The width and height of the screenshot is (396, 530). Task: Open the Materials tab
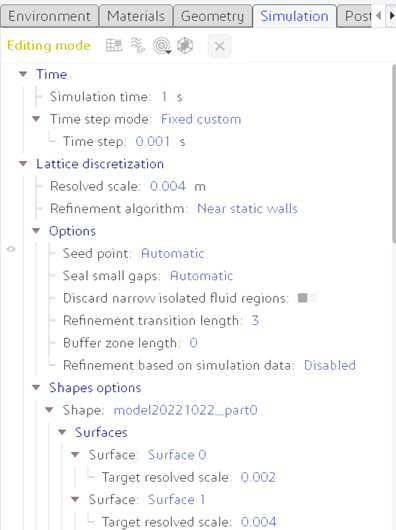pyautogui.click(x=136, y=16)
